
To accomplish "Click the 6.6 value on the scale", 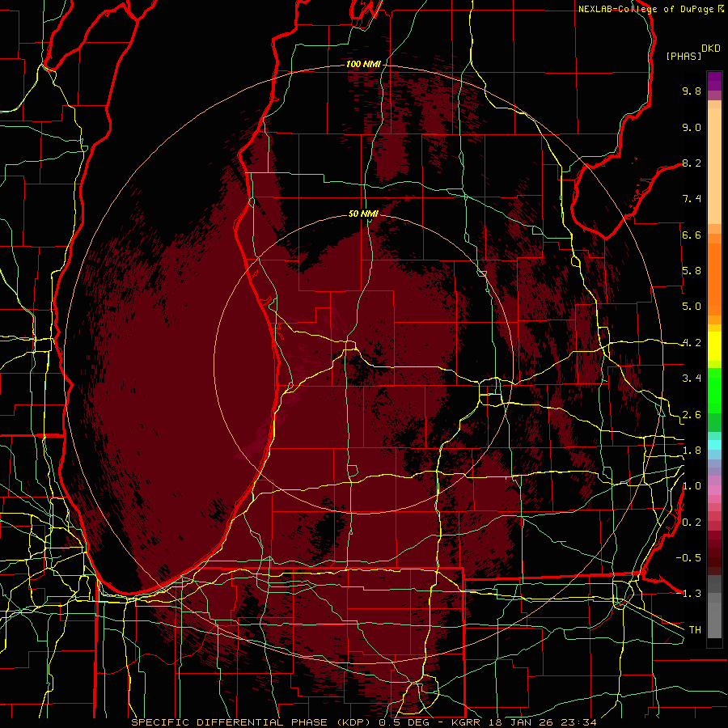I will tap(692, 235).
